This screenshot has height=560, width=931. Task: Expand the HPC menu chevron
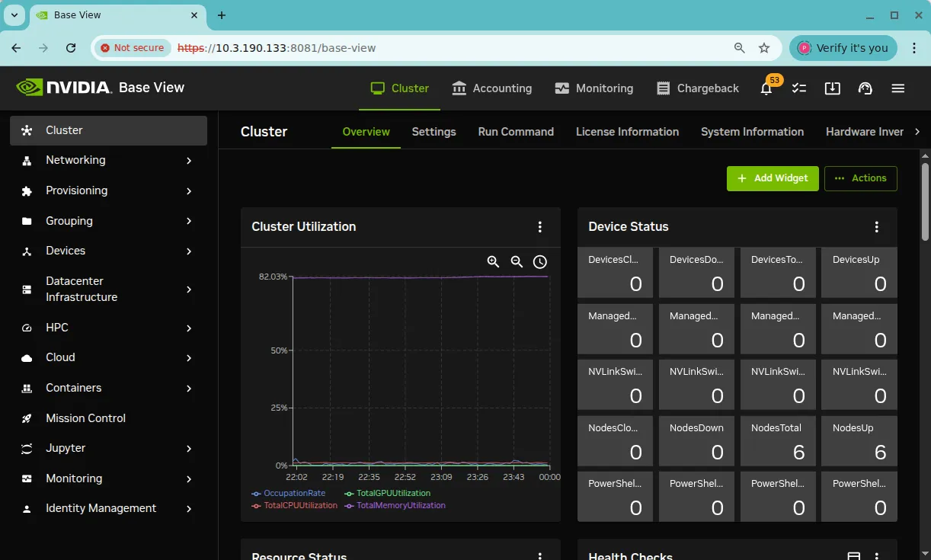click(189, 328)
